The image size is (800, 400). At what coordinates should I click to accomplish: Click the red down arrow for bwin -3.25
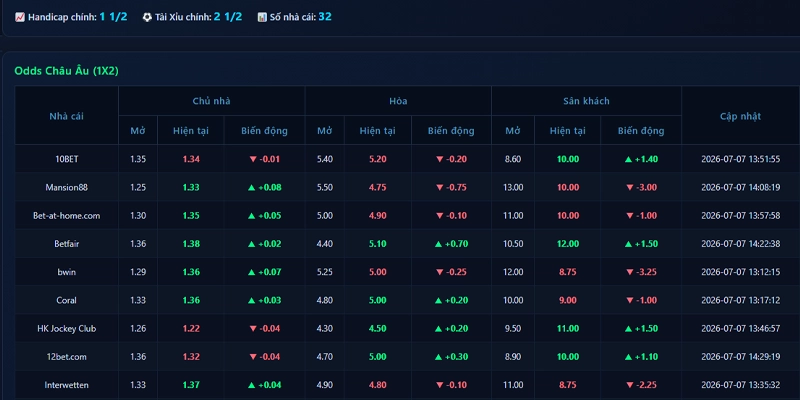click(x=630, y=272)
